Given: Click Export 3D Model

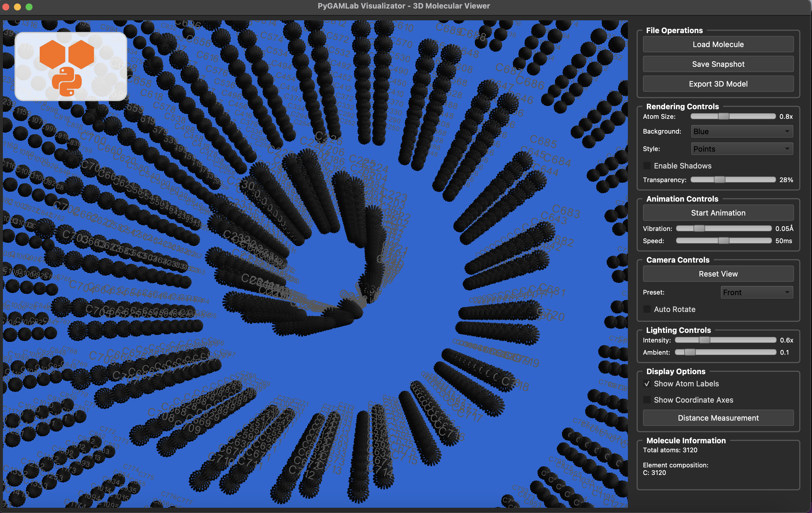Looking at the screenshot, I should coord(718,84).
